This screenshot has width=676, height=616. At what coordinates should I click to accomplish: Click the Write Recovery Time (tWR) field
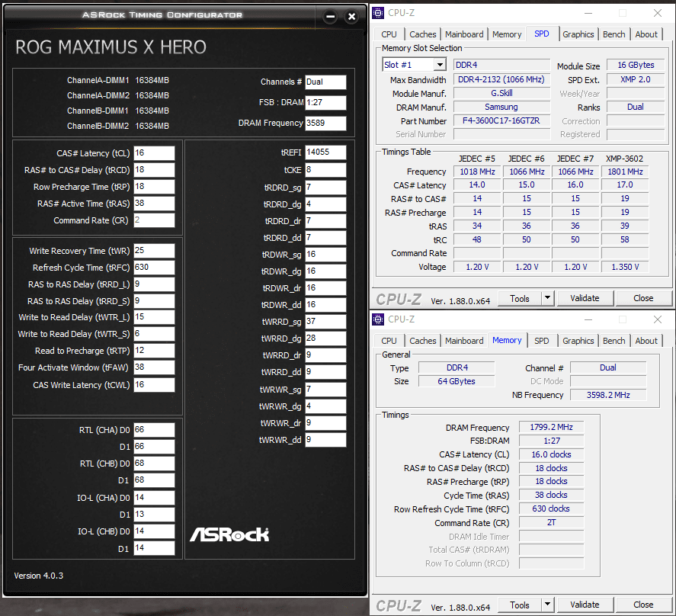(154, 251)
